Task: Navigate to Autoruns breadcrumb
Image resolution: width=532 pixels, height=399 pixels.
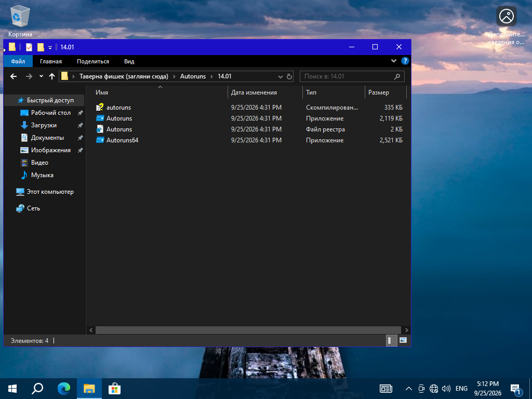Action: coord(193,76)
